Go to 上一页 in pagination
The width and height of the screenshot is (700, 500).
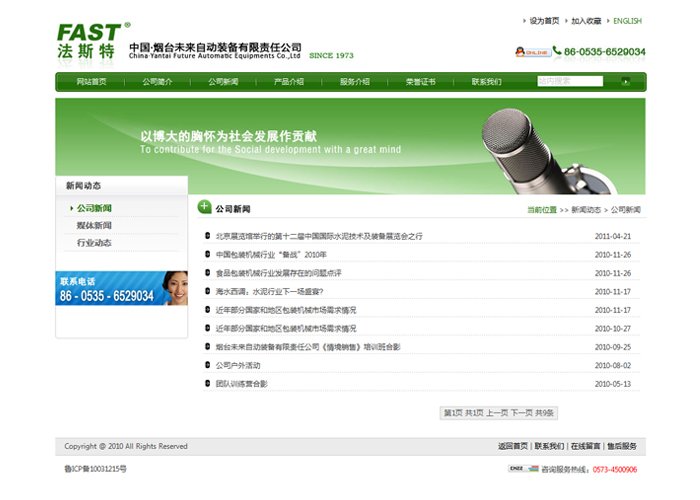(x=497, y=413)
